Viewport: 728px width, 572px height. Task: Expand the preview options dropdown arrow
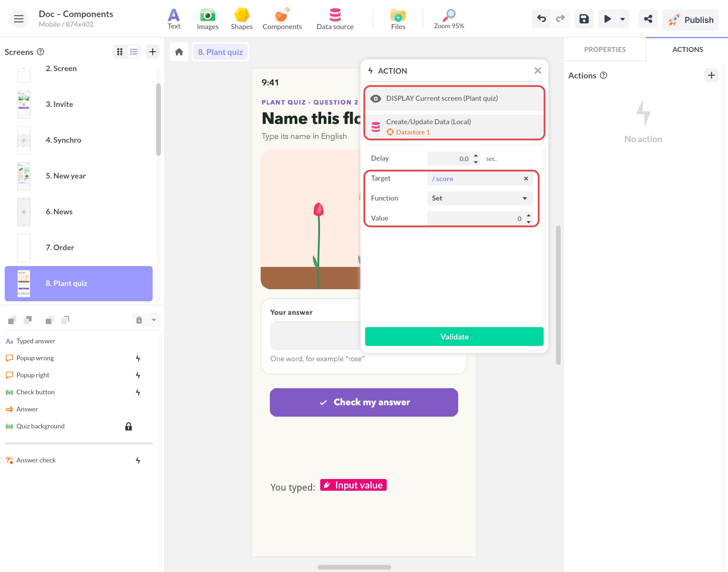point(623,19)
